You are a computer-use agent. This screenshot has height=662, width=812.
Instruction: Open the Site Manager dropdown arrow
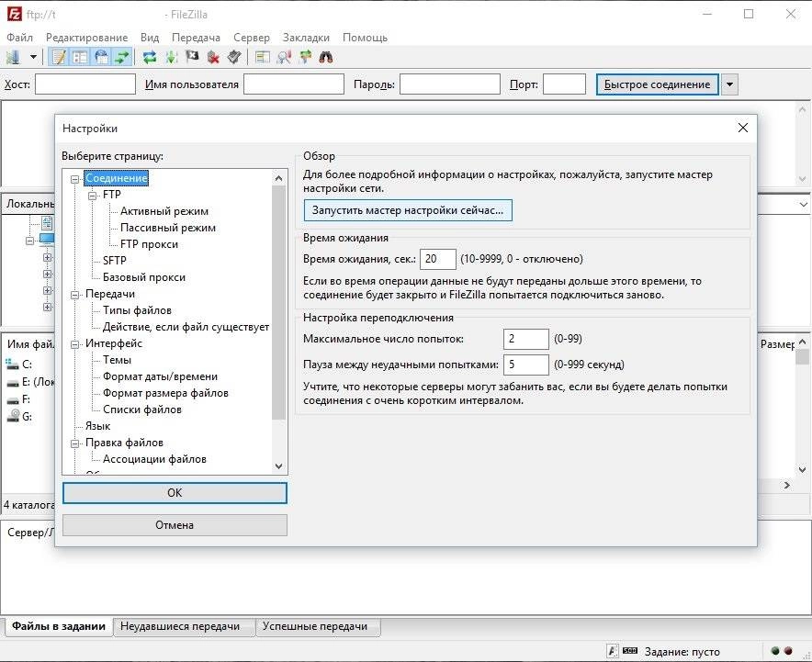[x=33, y=57]
